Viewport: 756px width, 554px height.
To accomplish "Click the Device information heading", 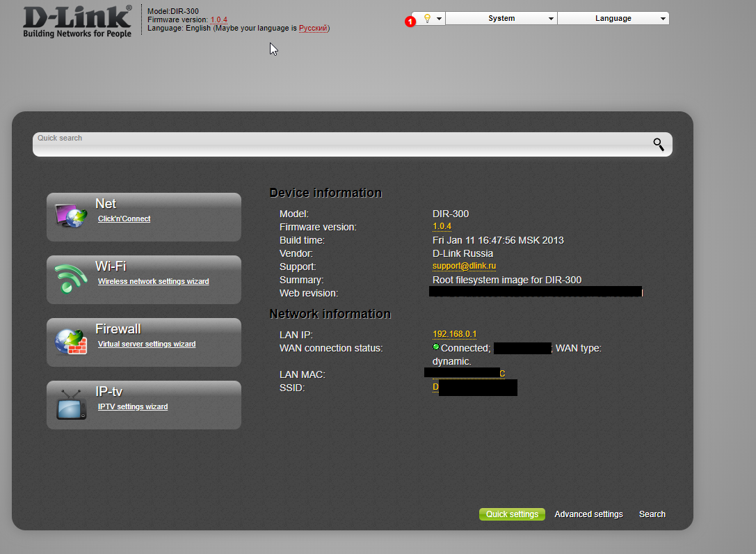I will coord(325,193).
